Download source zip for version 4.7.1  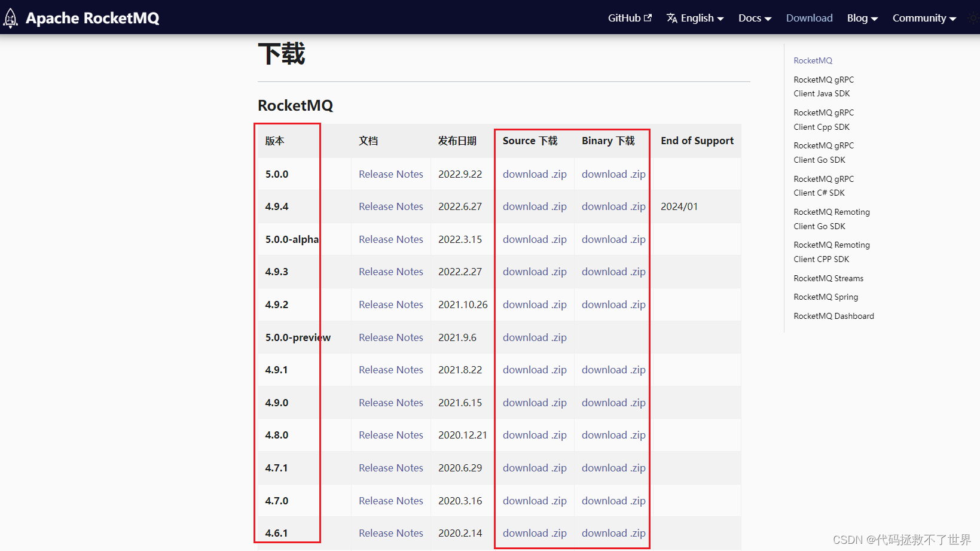click(x=535, y=468)
